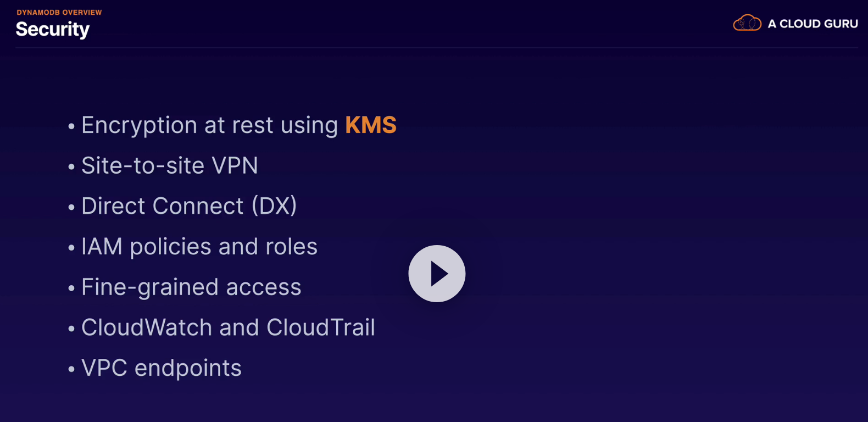The image size is (868, 422).
Task: Click the word access
Action: click(264, 287)
